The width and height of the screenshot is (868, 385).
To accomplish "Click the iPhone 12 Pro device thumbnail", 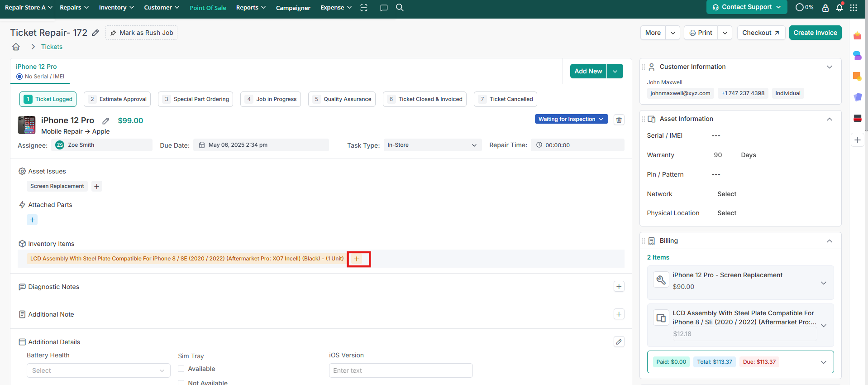I will 27,125.
